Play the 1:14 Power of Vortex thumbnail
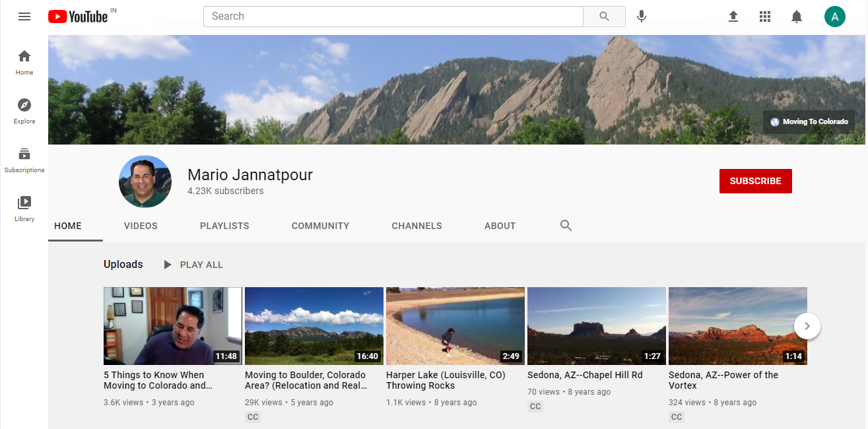 tap(738, 326)
